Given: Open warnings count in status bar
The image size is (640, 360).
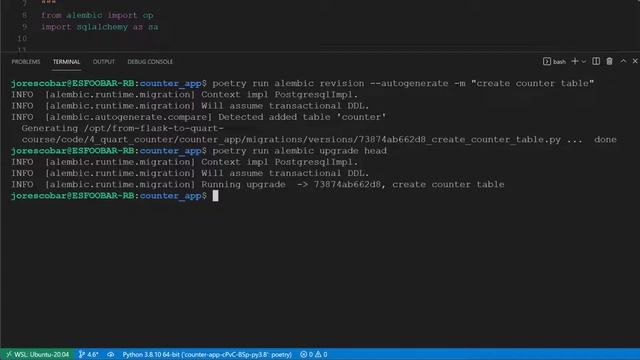Looking at the screenshot, I should point(321,354).
